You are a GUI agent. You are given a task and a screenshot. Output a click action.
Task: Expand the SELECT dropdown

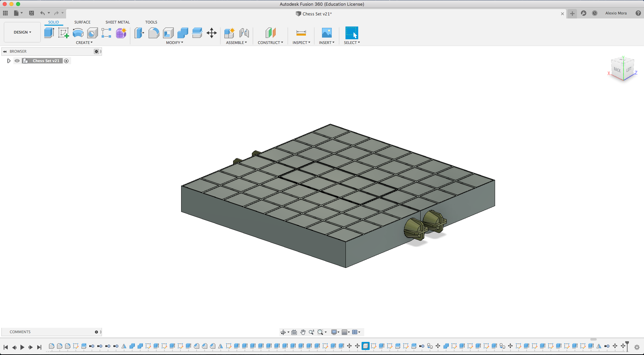pyautogui.click(x=352, y=43)
